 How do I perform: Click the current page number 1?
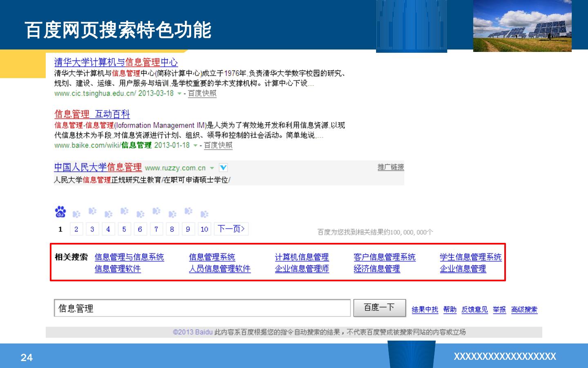point(60,229)
